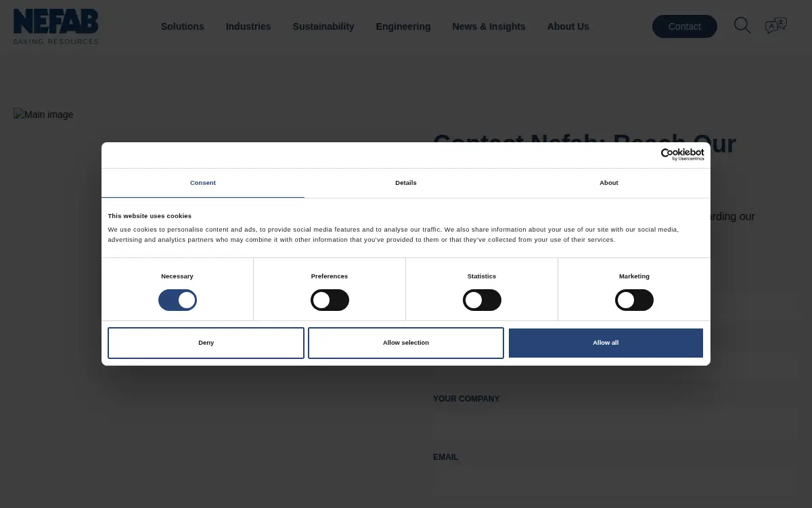Click the 'YOUR COMPANY' field label

coord(466,399)
